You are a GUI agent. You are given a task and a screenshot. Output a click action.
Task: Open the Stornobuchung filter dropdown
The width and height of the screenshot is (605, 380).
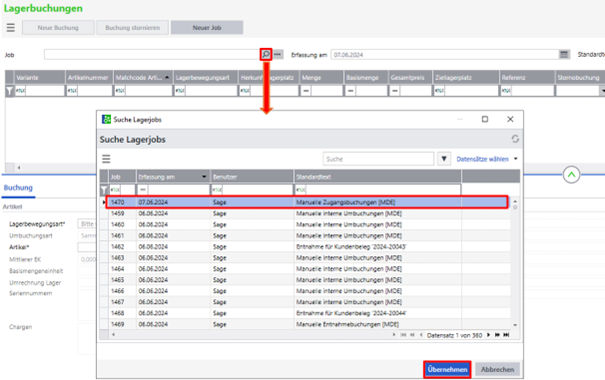[x=602, y=91]
